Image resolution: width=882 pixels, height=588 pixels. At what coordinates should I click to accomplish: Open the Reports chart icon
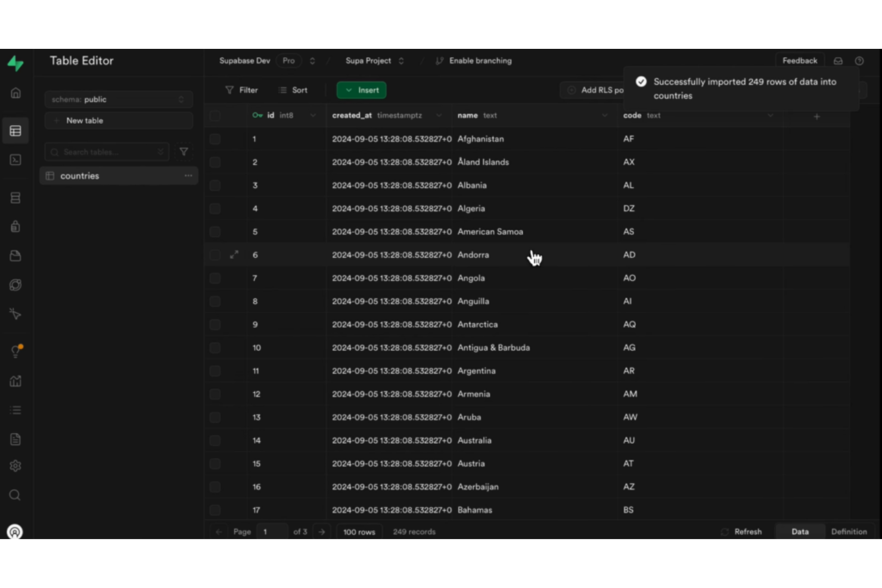click(15, 381)
